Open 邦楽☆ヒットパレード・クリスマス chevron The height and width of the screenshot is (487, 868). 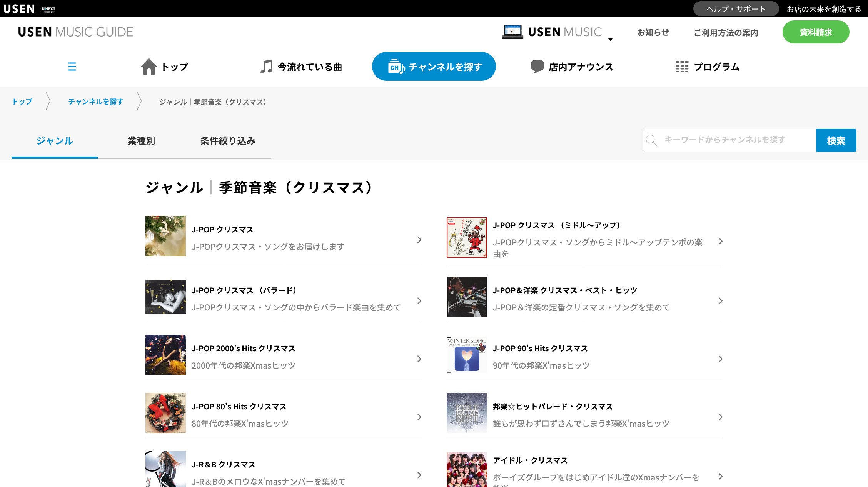point(720,417)
